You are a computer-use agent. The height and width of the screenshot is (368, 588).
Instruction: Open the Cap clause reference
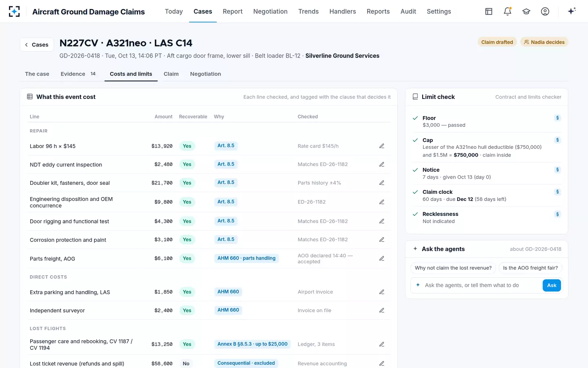click(x=557, y=140)
